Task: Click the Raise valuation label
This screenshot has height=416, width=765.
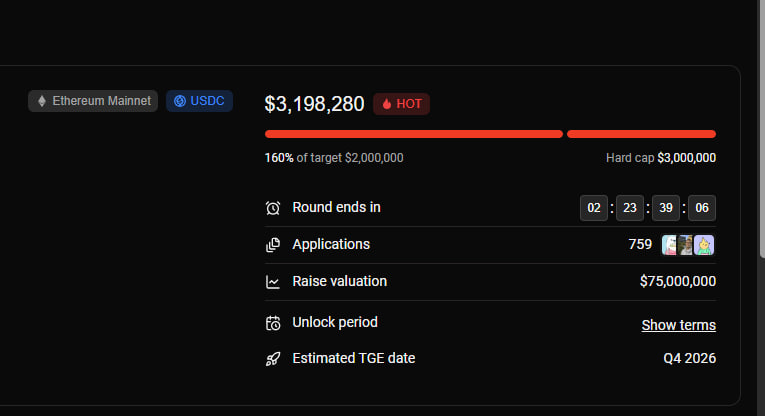Action: (x=340, y=281)
